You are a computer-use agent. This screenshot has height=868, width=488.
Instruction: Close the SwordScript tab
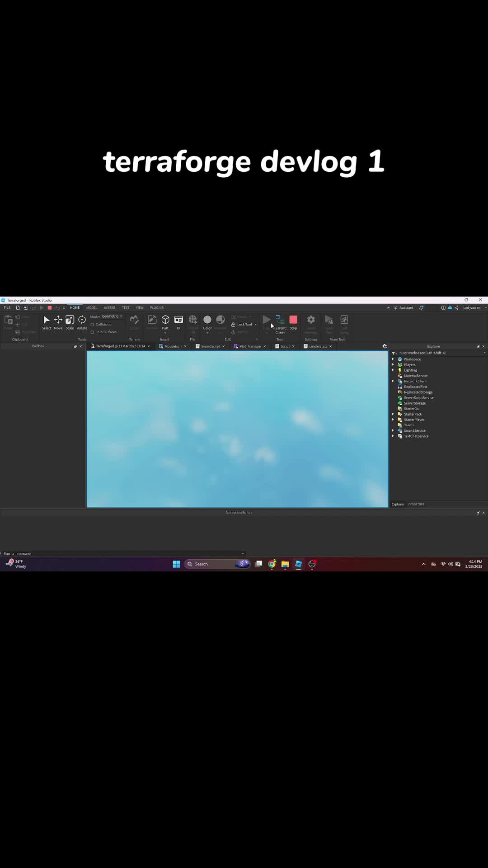223,346
